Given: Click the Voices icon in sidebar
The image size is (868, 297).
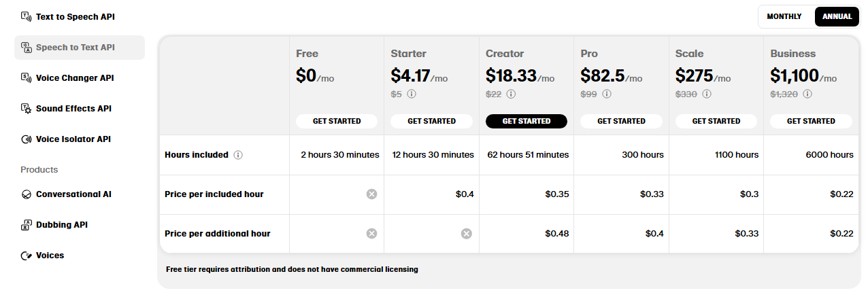Looking at the screenshot, I should click(26, 256).
